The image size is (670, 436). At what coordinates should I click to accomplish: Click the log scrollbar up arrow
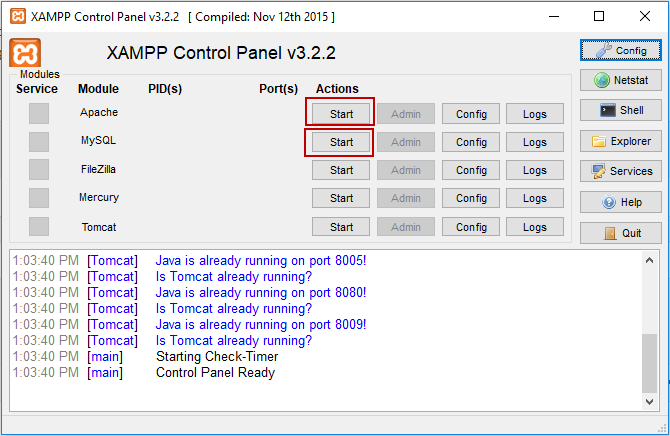pyautogui.click(x=649, y=260)
